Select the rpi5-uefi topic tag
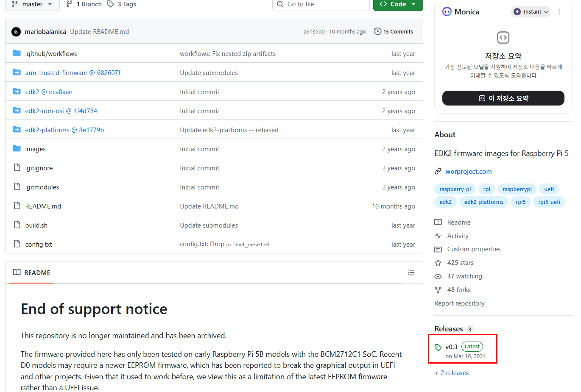 549,202
